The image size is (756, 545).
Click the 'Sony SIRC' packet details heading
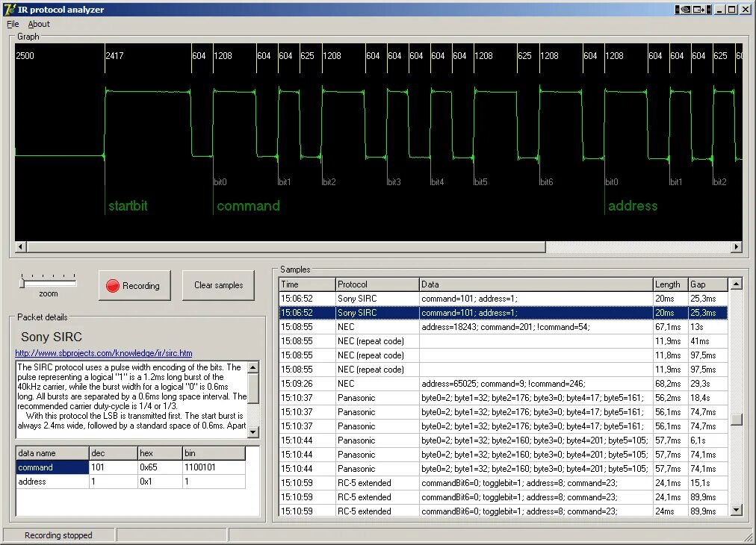click(x=52, y=337)
